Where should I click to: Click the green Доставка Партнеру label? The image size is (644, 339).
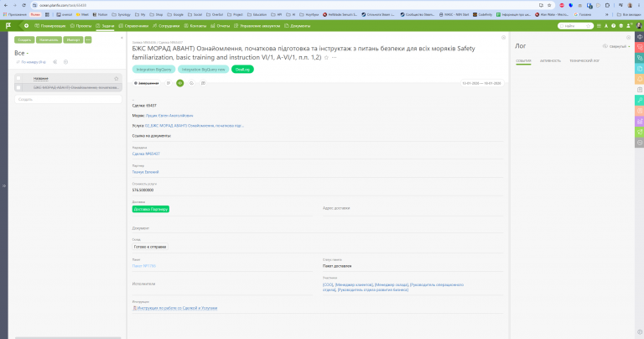point(151,209)
